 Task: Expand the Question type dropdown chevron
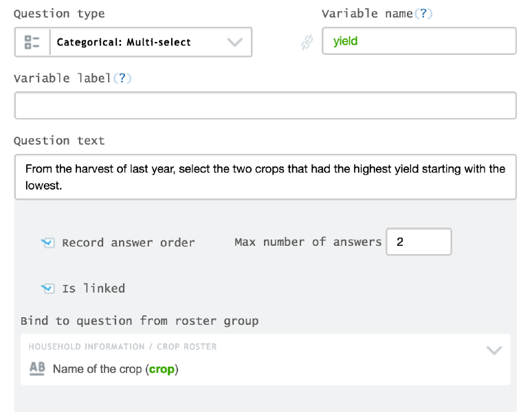point(235,42)
